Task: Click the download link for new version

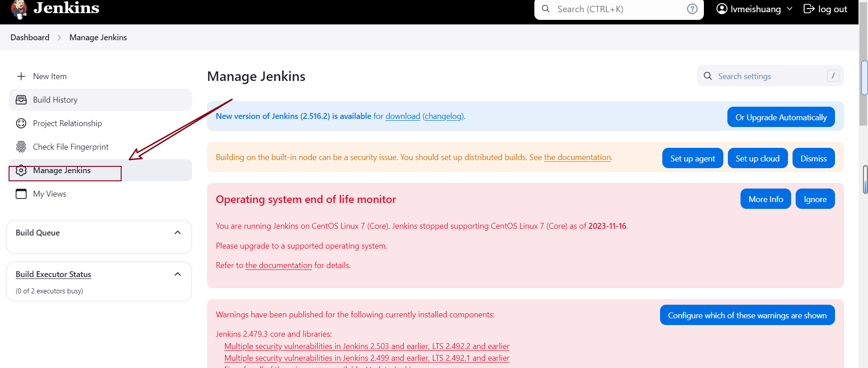Action: [x=403, y=116]
